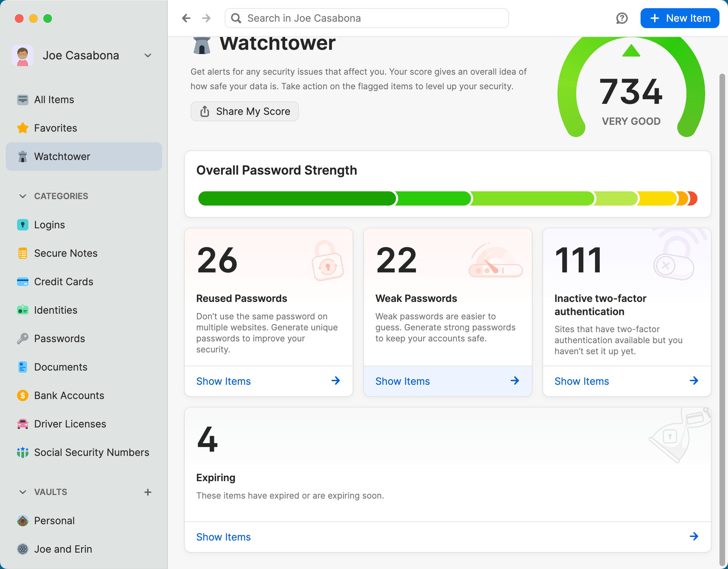The image size is (728, 569).
Task: Go forward with the right arrow
Action: coord(206,18)
